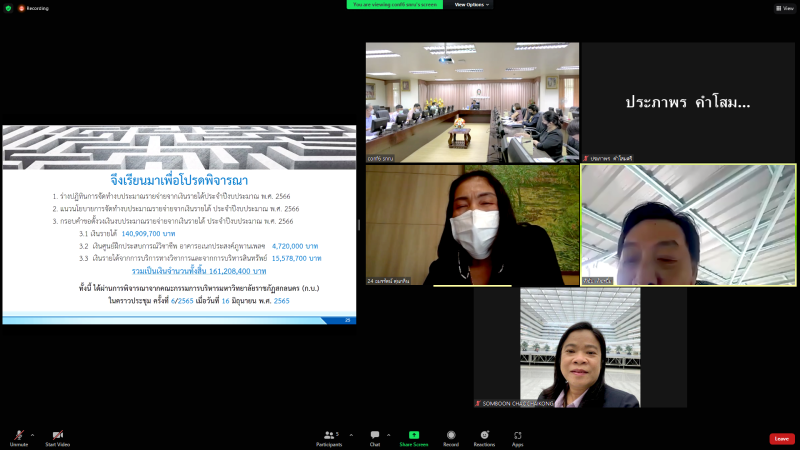Expand the arrow next to Participants
This screenshot has height=450, width=800.
click(x=351, y=435)
